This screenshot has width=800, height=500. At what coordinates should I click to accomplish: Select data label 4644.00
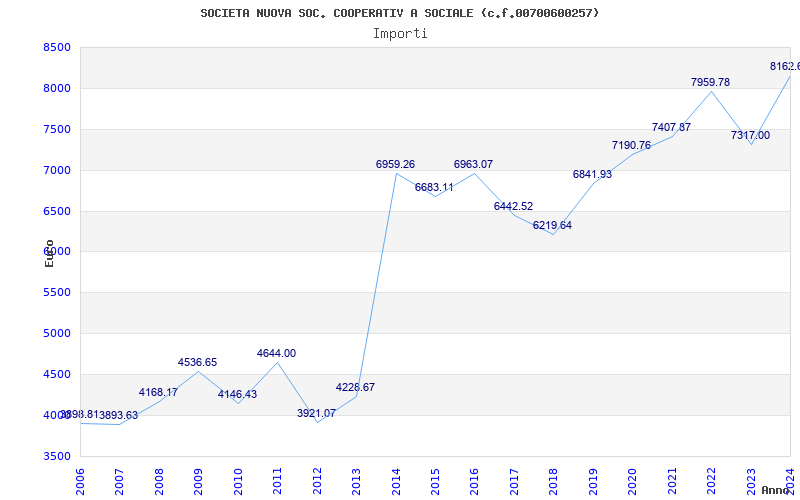(x=277, y=354)
